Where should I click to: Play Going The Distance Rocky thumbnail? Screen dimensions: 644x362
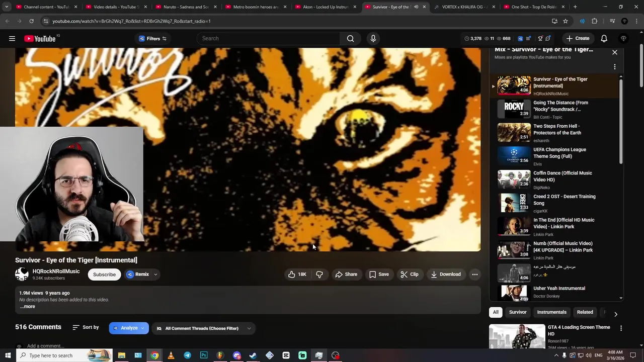(x=514, y=109)
